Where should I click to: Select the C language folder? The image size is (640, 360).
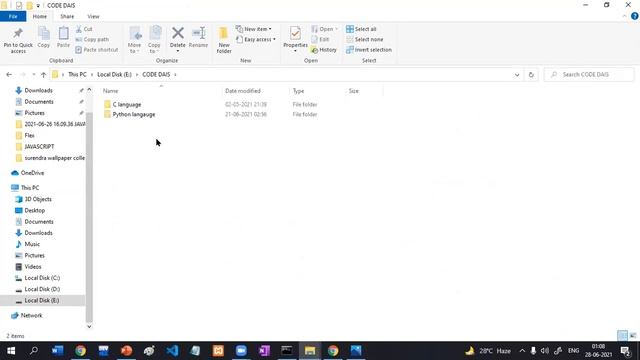(x=127, y=104)
